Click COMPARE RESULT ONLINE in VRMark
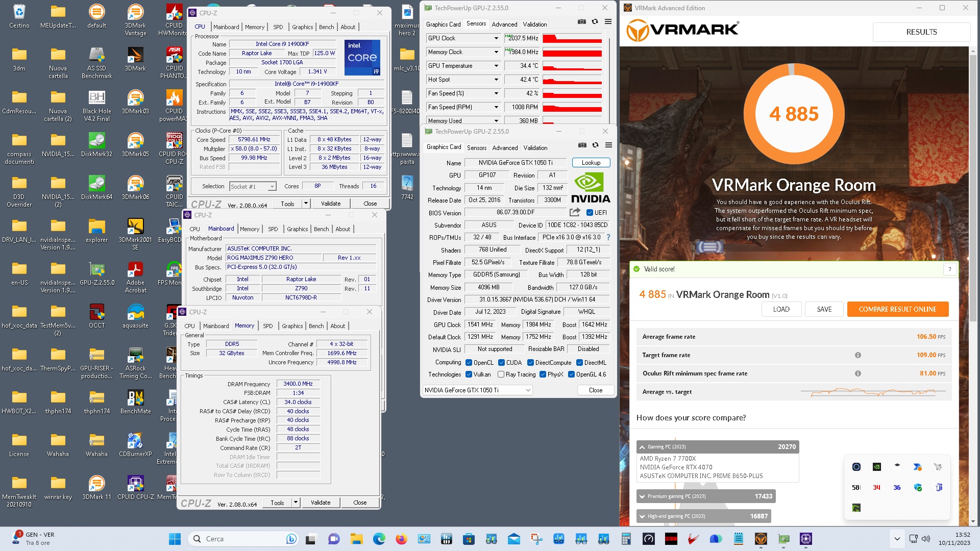 [x=898, y=309]
